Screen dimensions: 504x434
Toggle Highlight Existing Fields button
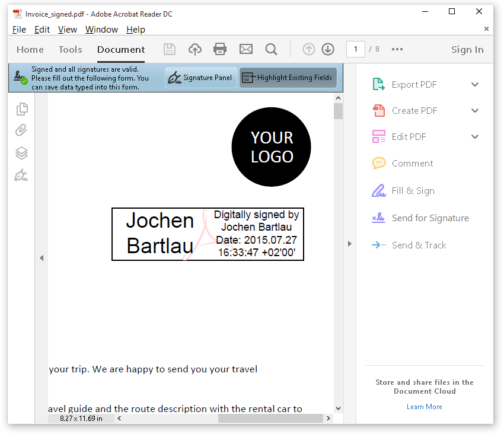coord(288,78)
